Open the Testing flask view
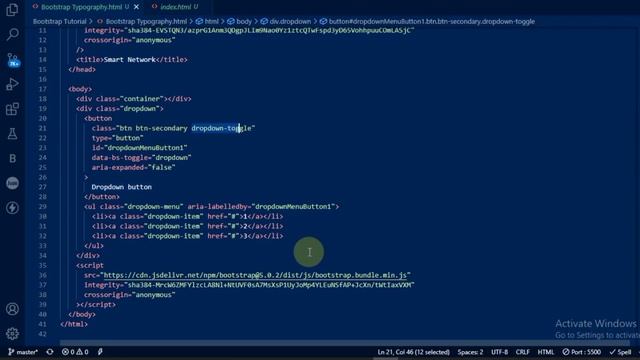The image size is (640, 360). [x=12, y=134]
